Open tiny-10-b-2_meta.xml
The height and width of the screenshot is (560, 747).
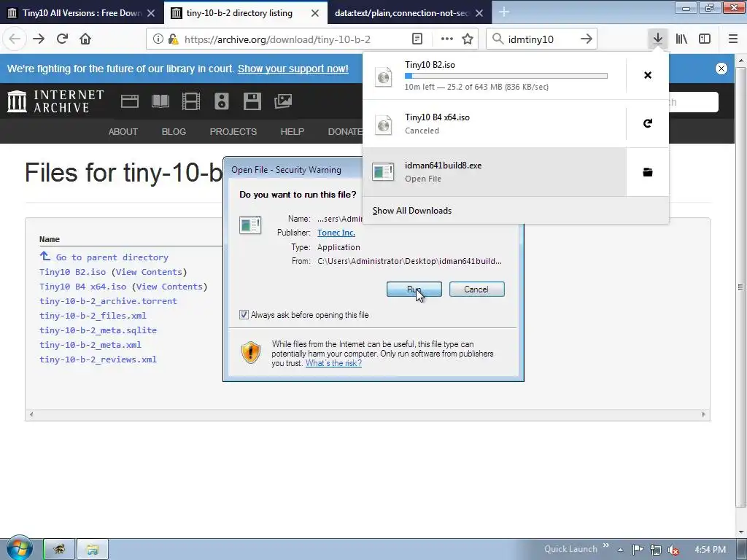click(90, 345)
